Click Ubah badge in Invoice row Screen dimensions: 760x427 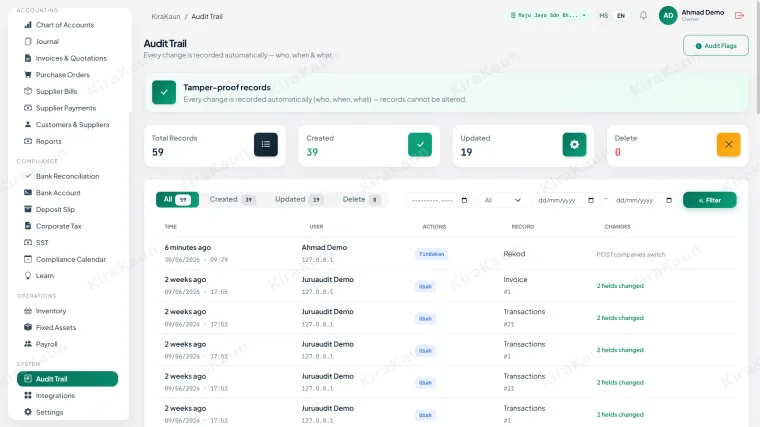click(x=425, y=286)
